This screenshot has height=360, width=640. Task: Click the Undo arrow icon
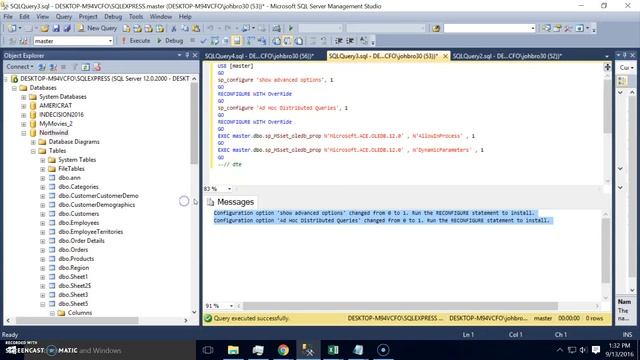(210, 28)
